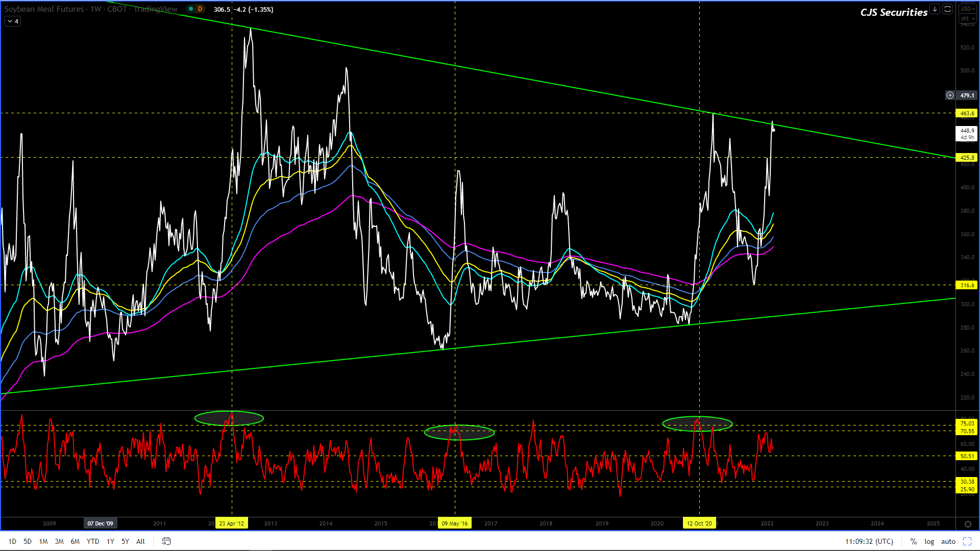
Task: Click the maximize pane icon at top right
Action: [947, 9]
